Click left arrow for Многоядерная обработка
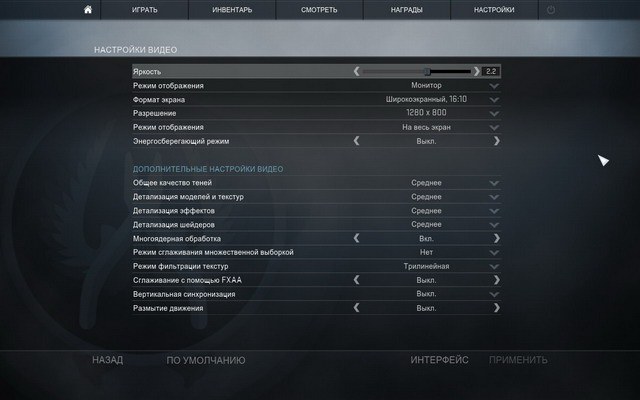The width and height of the screenshot is (640, 400). click(x=356, y=238)
